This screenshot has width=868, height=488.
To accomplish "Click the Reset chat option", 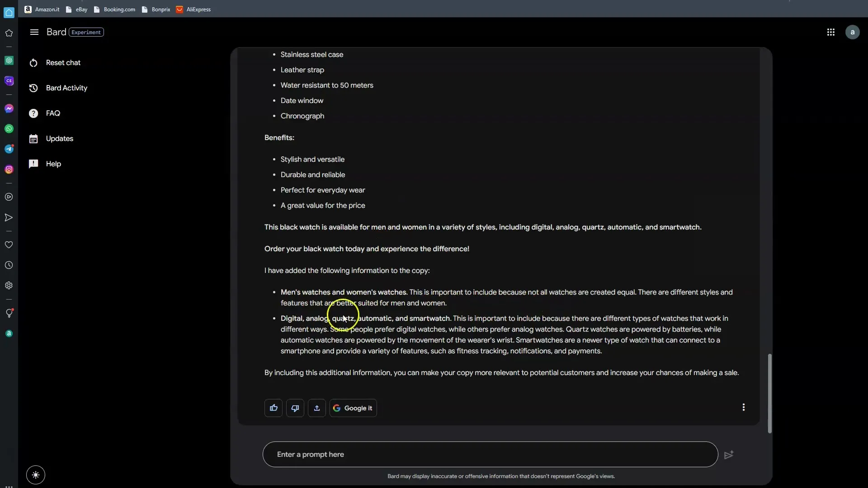I will click(x=63, y=62).
